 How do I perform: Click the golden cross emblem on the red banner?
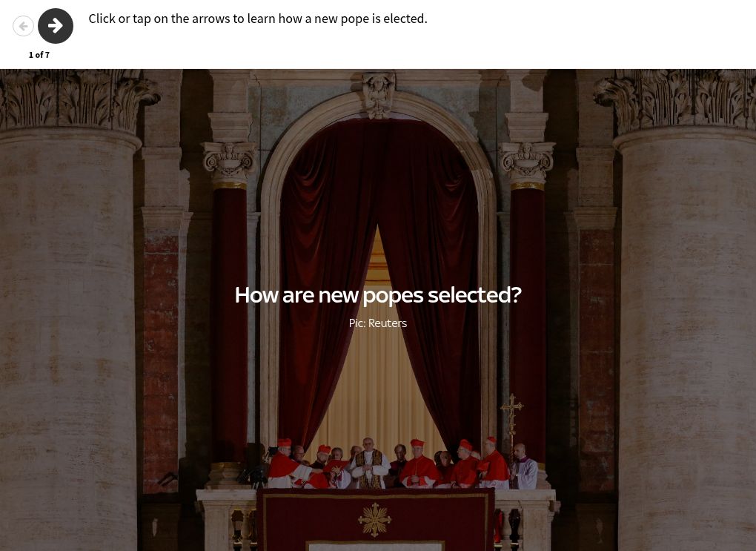click(374, 520)
